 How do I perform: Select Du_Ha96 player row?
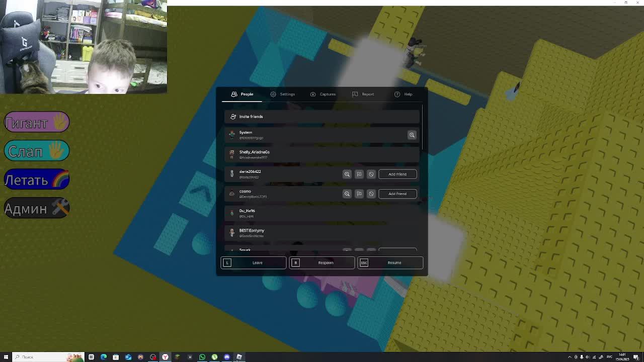pyautogui.click(x=321, y=213)
